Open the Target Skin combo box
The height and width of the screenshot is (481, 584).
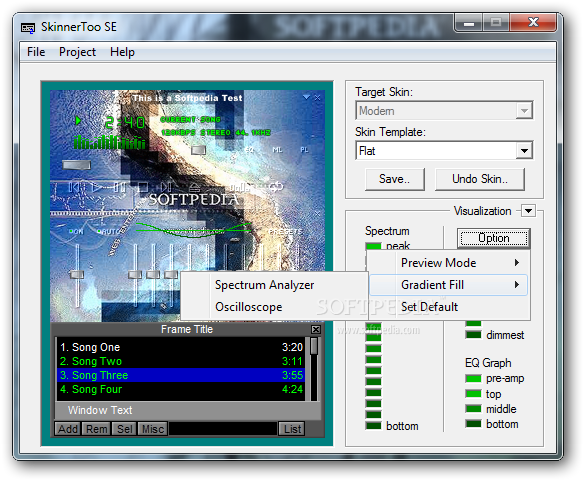444,111
